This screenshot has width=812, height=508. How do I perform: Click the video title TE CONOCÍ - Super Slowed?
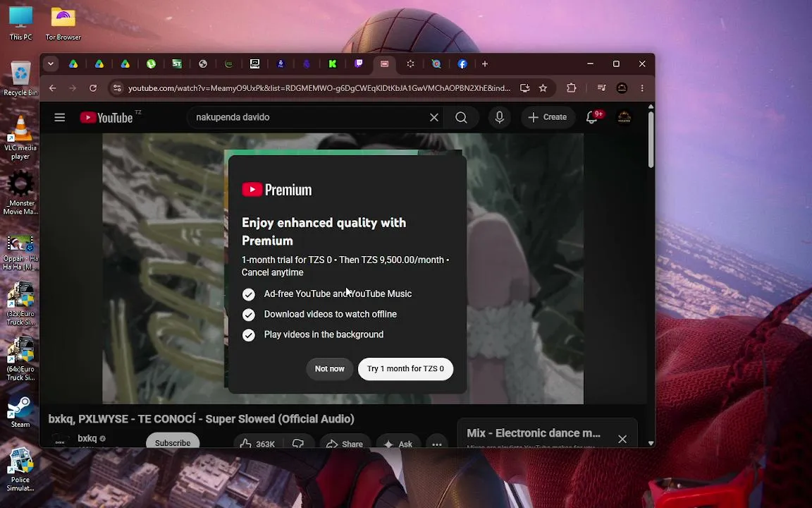coord(202,419)
